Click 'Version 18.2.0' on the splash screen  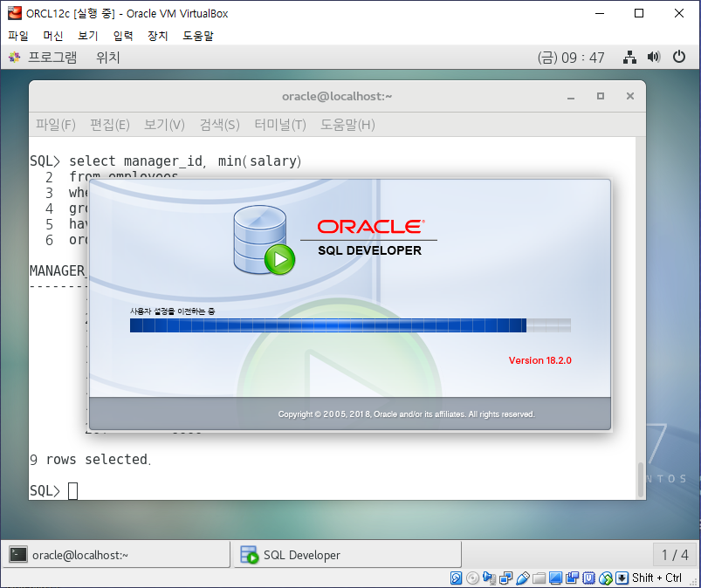tap(540, 360)
